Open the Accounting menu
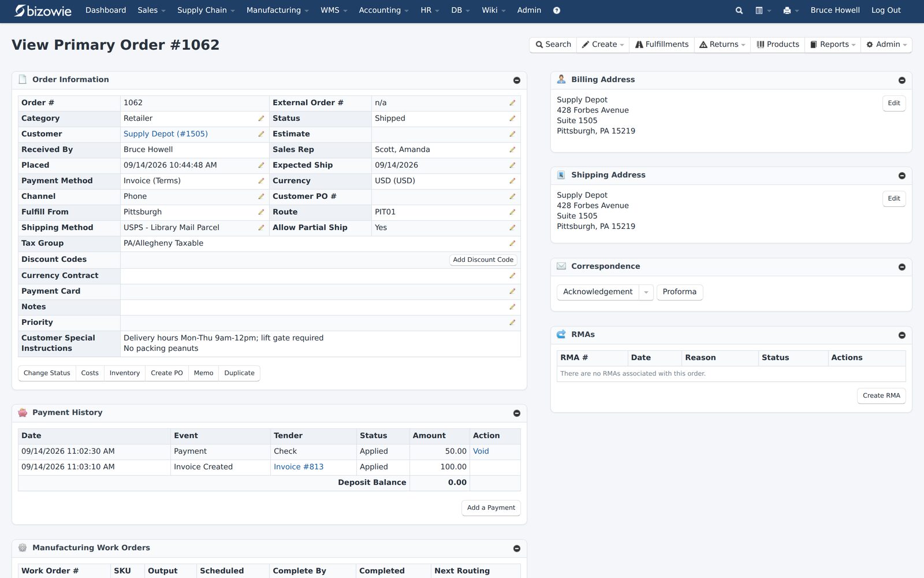924x578 pixels. pos(383,10)
